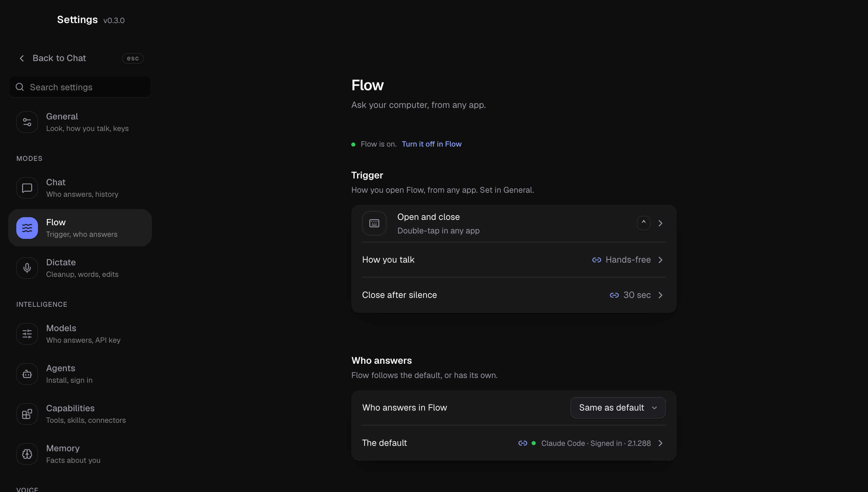Open the Capabilities section
The image size is (868, 492).
[x=80, y=414]
